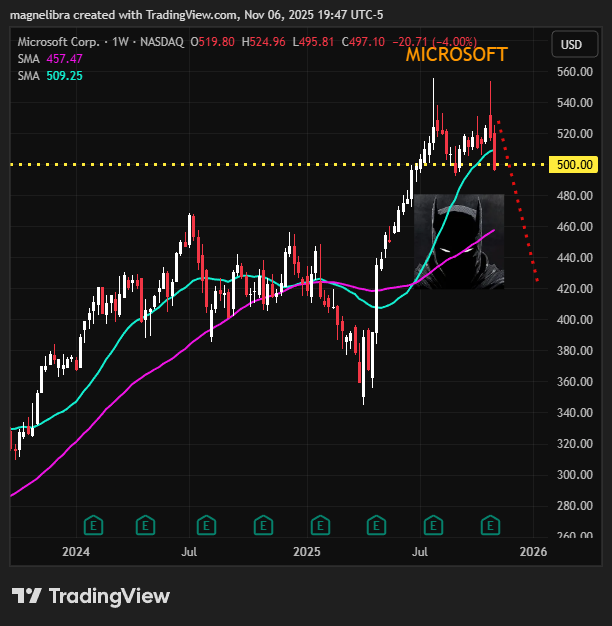The image size is (612, 626).
Task: Click the 360.00 price axis label
Action: (574, 382)
